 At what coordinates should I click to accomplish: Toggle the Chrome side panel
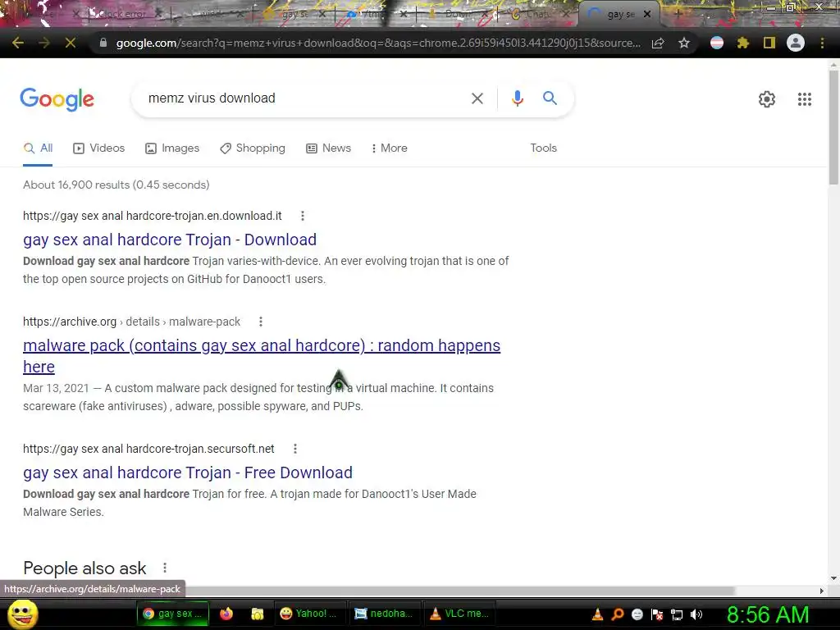tap(769, 43)
